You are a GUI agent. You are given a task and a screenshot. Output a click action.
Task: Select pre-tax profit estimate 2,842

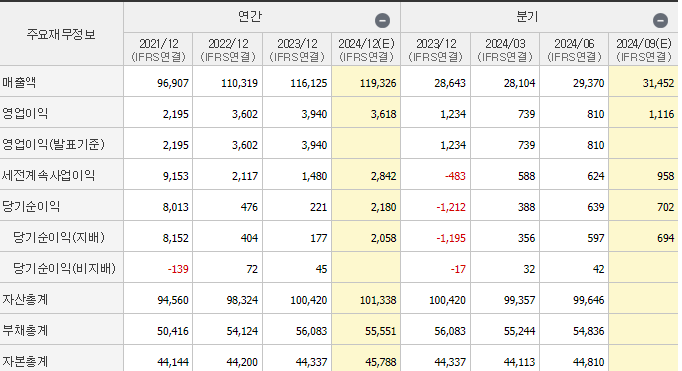tap(384, 176)
